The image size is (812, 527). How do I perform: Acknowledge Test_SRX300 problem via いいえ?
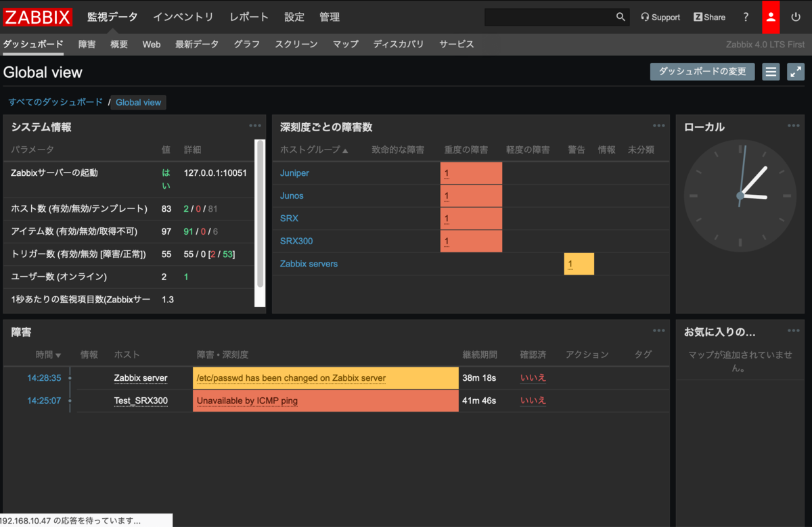[533, 400]
